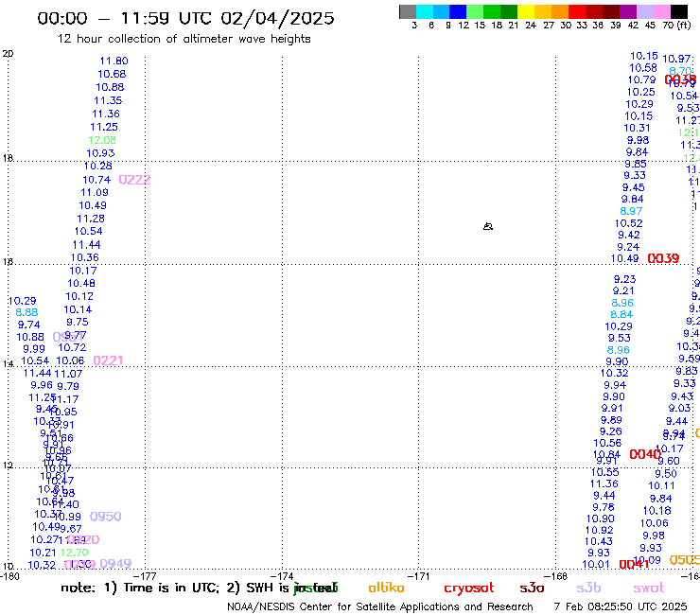Click the wave height value '10.90'
The image size is (700, 615).
coord(600,518)
